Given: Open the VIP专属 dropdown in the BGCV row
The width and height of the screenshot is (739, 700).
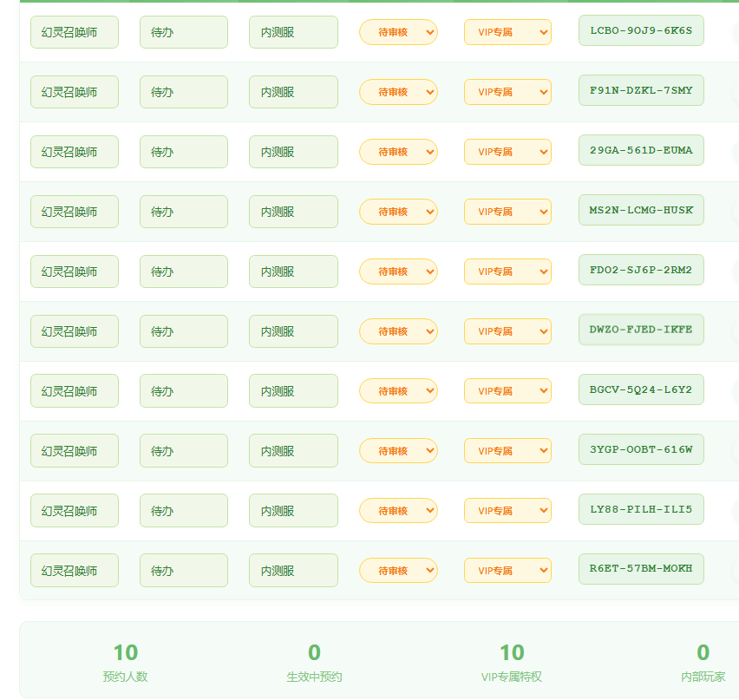Looking at the screenshot, I should pyautogui.click(x=507, y=391).
